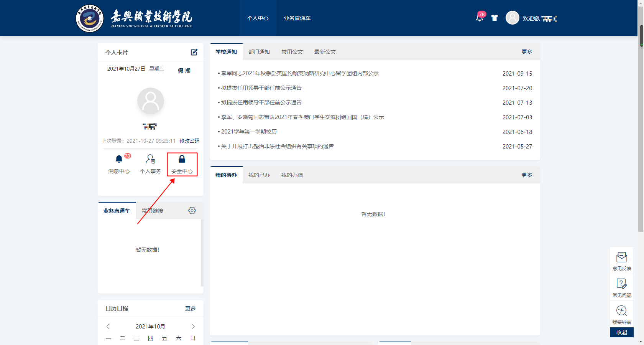Collapse the side toolbar with 收起
The height and width of the screenshot is (345, 644).
[621, 332]
